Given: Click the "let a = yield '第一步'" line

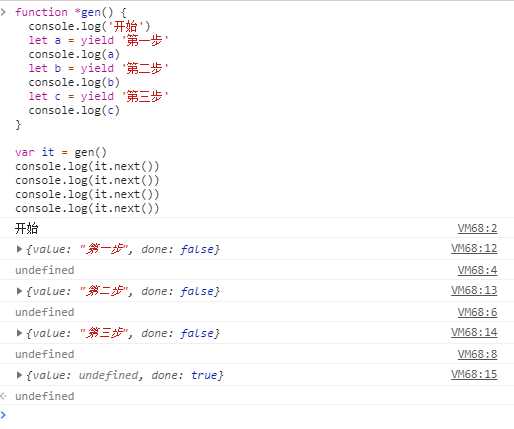Looking at the screenshot, I should (x=98, y=40).
